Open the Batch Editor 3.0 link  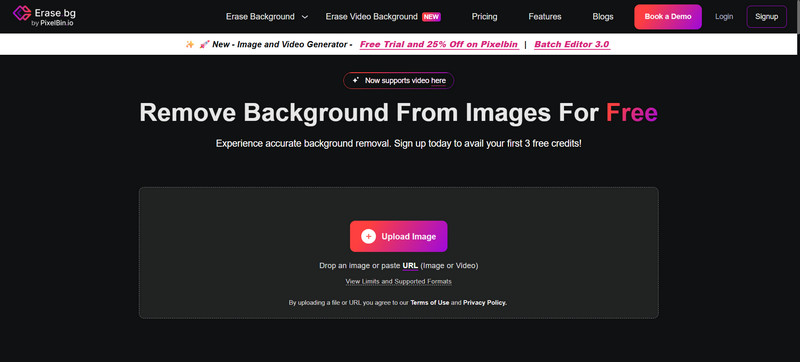(x=571, y=44)
